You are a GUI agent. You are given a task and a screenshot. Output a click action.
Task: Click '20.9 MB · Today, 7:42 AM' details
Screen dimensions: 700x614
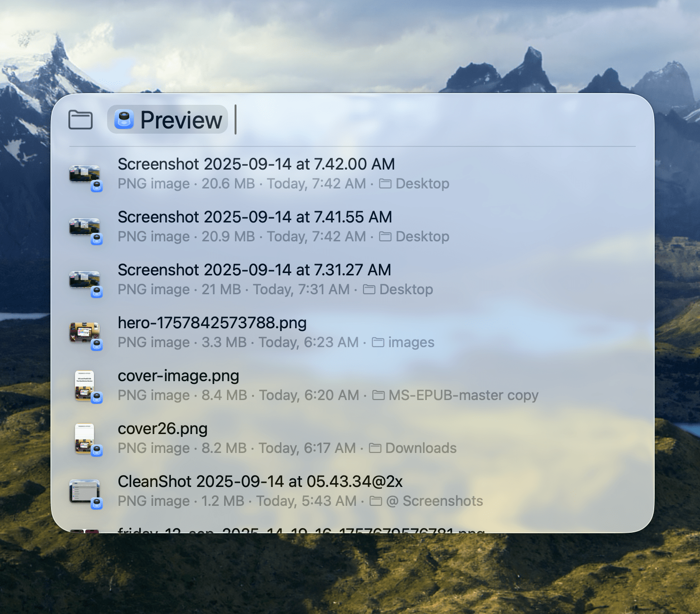(284, 236)
